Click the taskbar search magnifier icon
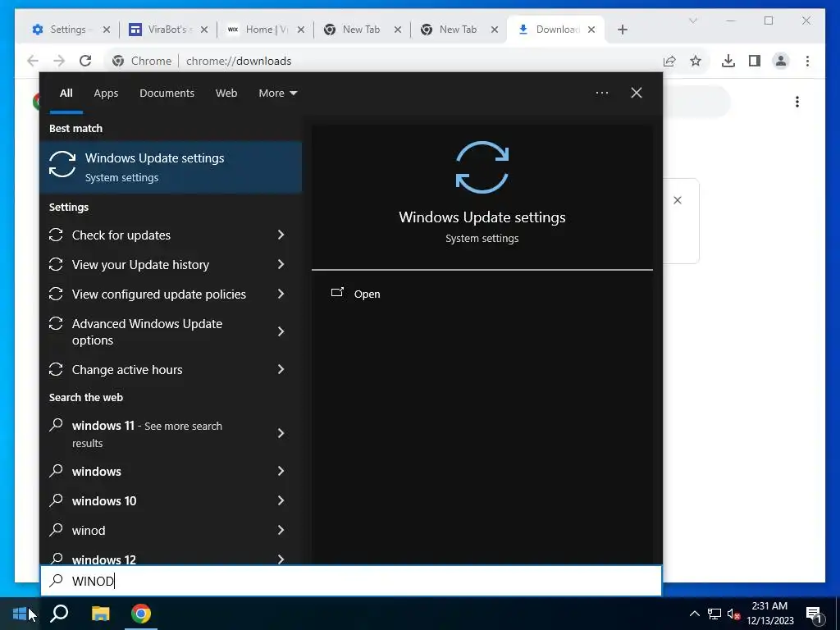Image resolution: width=840 pixels, height=630 pixels. click(59, 614)
